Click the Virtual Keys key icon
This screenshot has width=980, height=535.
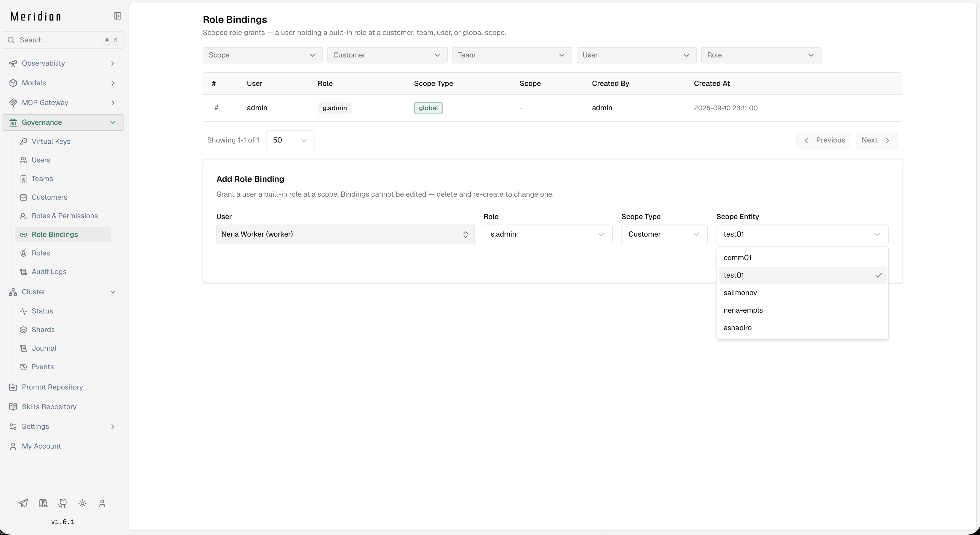click(x=24, y=142)
